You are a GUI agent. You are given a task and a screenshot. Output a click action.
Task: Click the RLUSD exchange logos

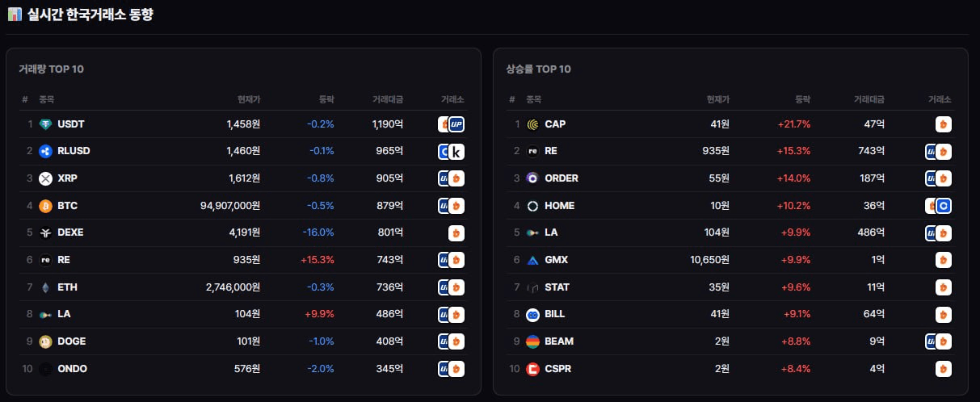click(451, 151)
